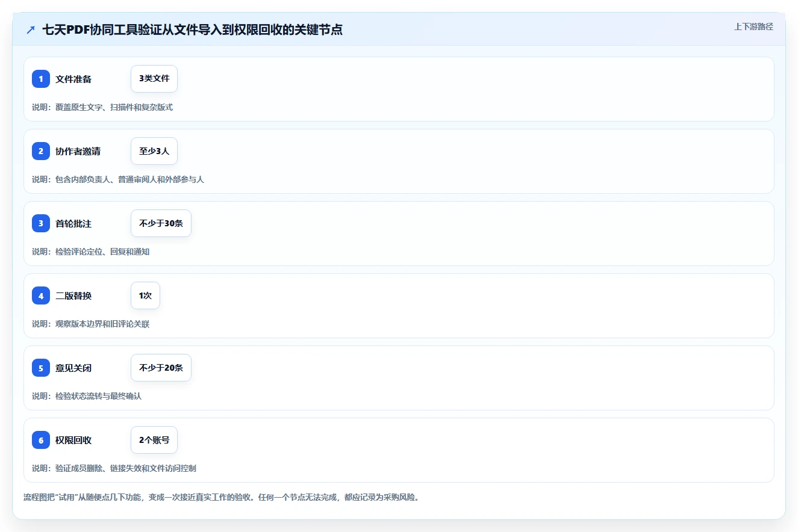Click the arrow icon beside the title

coord(31,29)
